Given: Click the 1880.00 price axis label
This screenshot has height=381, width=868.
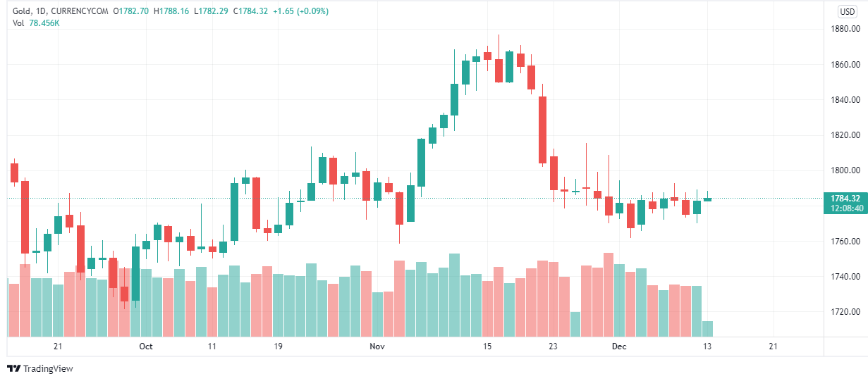Looking at the screenshot, I should 845,29.
